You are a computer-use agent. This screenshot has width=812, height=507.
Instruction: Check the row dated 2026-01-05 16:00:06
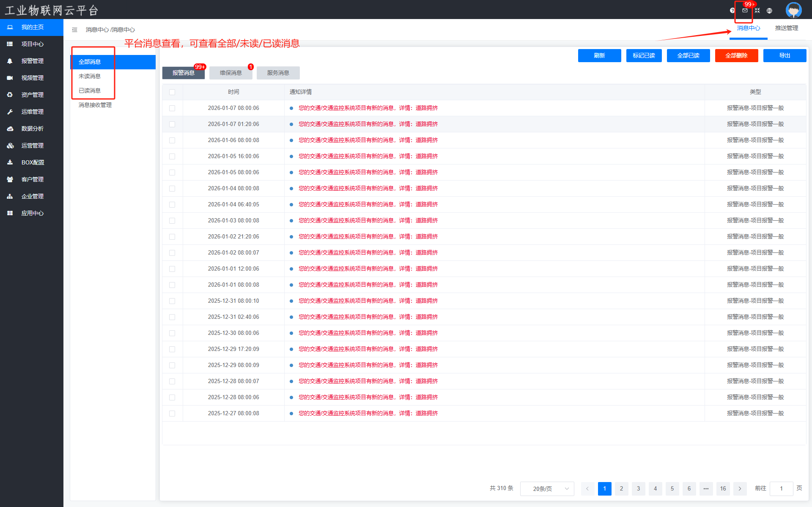coord(172,156)
